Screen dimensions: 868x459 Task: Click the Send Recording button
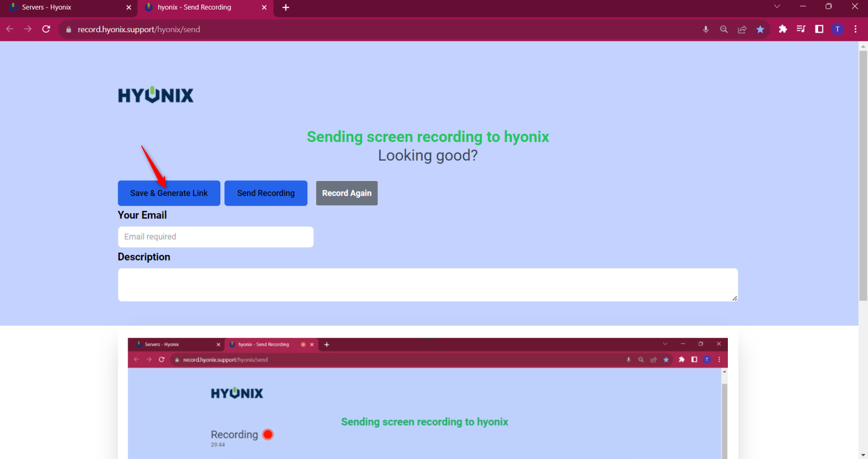(266, 193)
